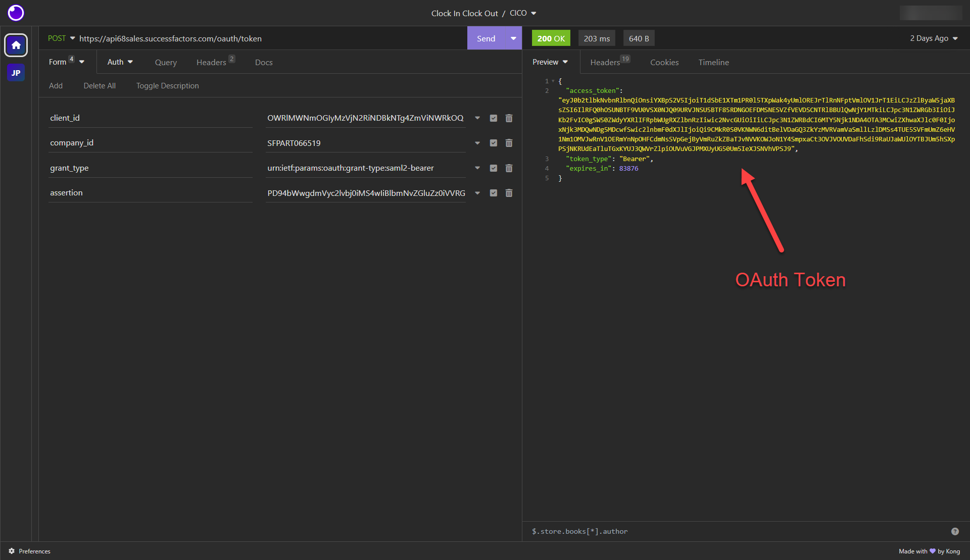Open grant_type row options arrow
Screen dimensions: 970x560
[x=477, y=168]
